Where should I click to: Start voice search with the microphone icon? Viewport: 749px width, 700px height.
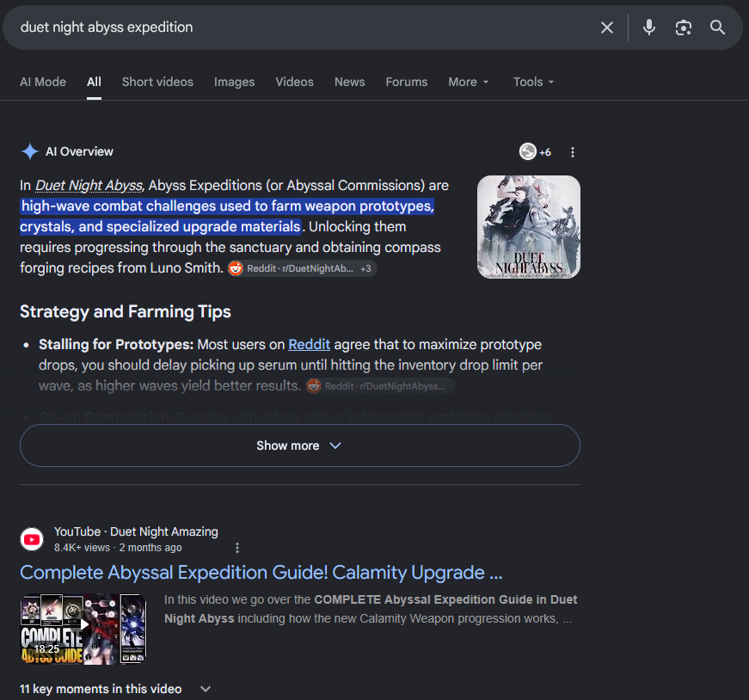pyautogui.click(x=648, y=28)
